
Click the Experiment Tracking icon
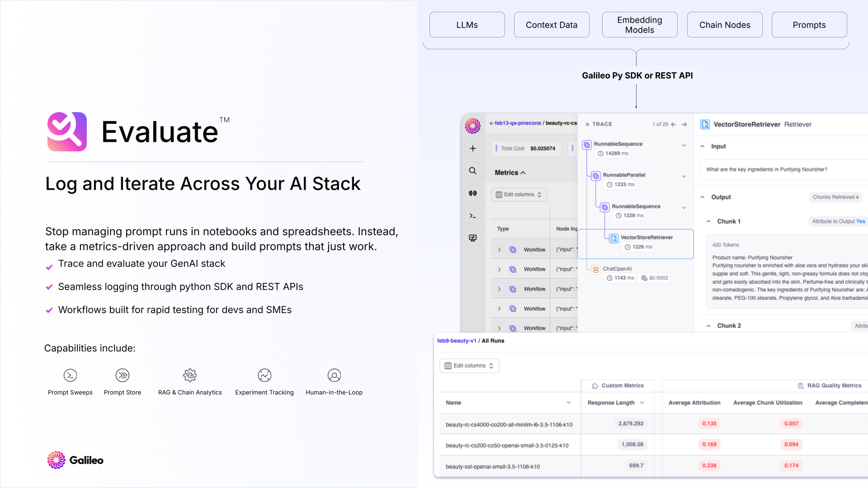click(264, 375)
